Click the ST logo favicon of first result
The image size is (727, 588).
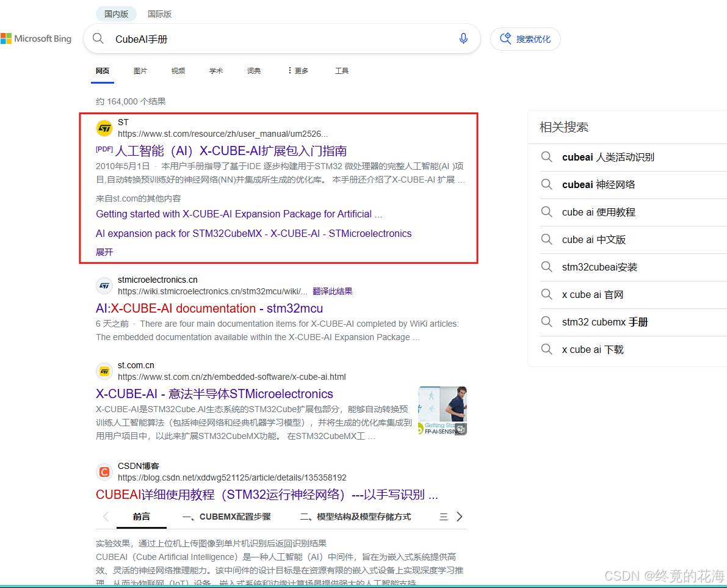point(104,128)
